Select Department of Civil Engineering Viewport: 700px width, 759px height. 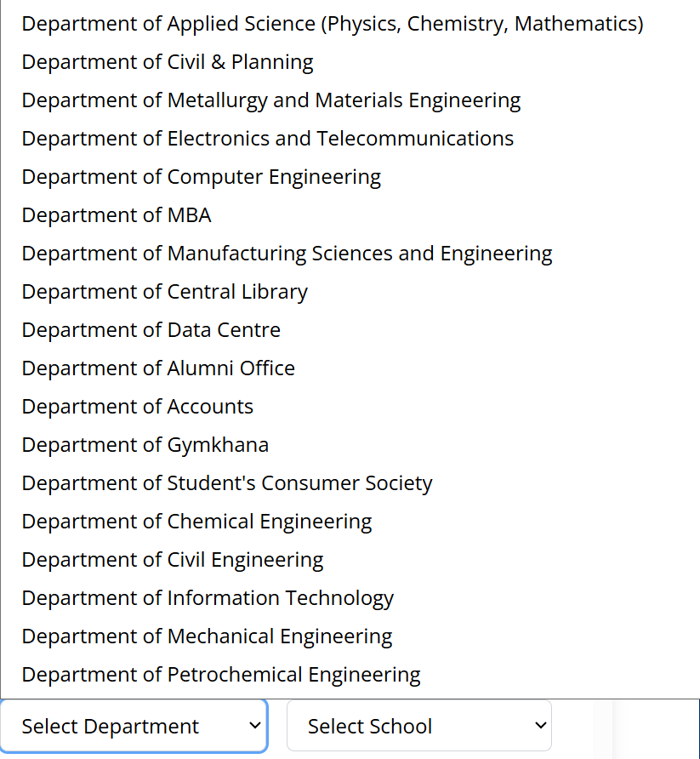173,560
